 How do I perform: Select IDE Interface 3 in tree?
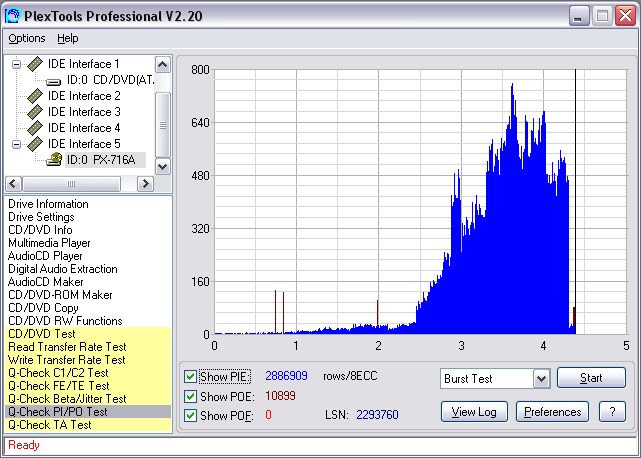(85, 112)
